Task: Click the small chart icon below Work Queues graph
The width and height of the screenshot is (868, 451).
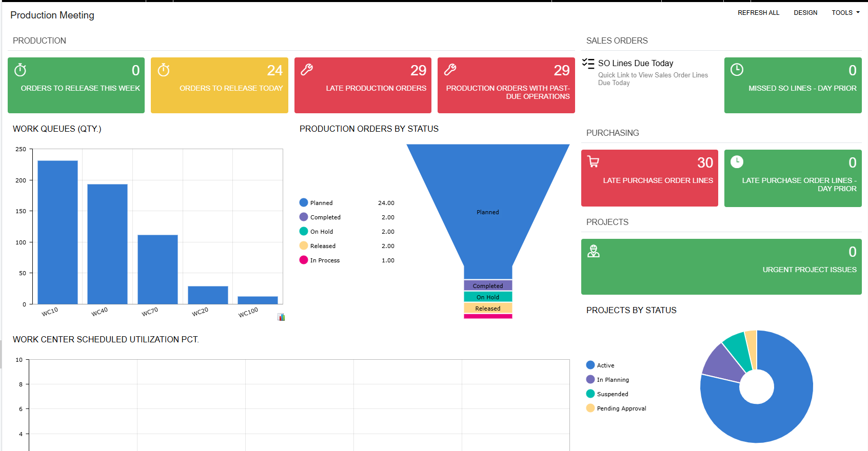Action: (281, 317)
